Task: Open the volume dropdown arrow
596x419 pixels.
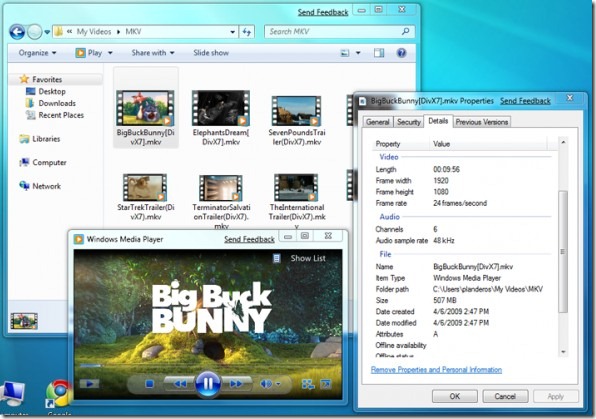Action: [279, 384]
